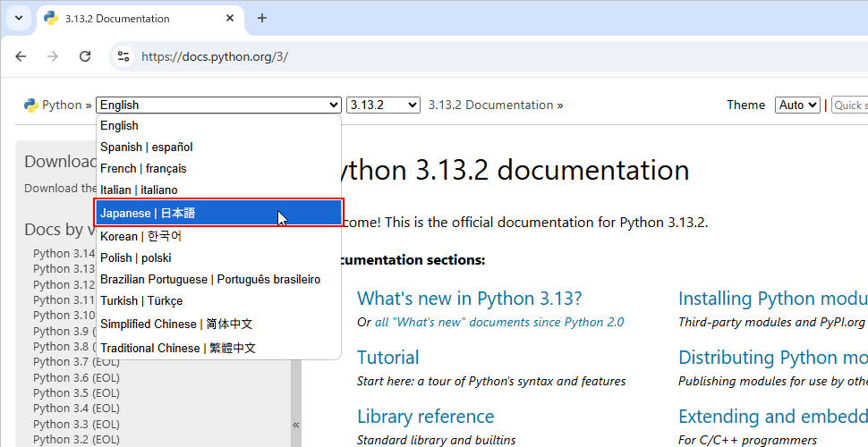The width and height of the screenshot is (868, 447).
Task: Open Distributing Python modules link
Action: (773, 358)
